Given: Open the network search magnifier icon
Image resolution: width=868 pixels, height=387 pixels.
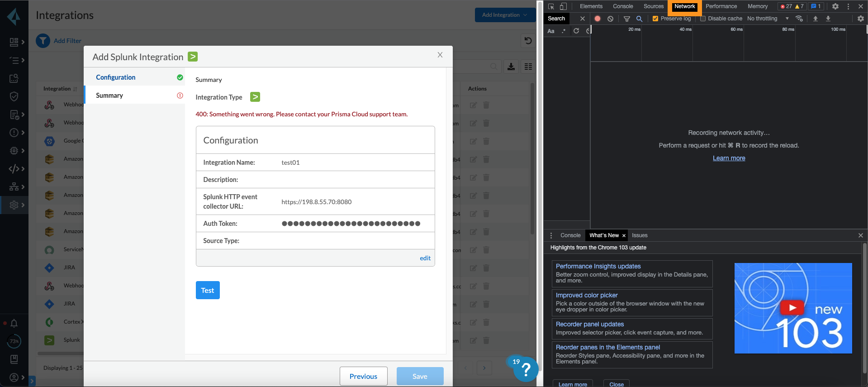Looking at the screenshot, I should [x=639, y=19].
